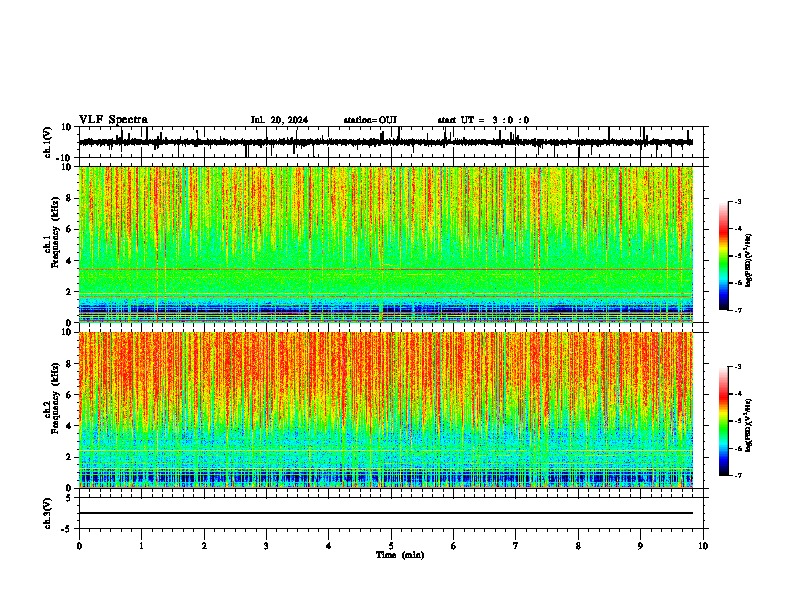The height and width of the screenshot is (612, 792).
Task: Click the "-10" tick on ch.1(V) axis
Action: [x=65, y=158]
